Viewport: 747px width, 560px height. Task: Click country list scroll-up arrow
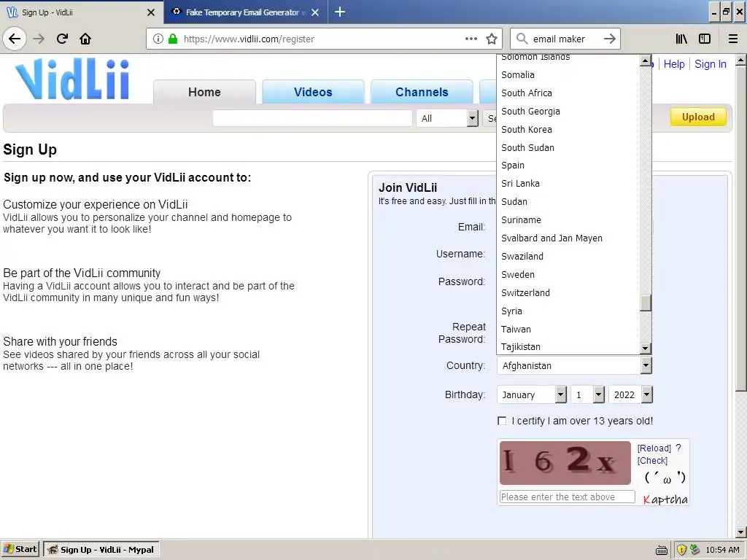click(x=646, y=61)
